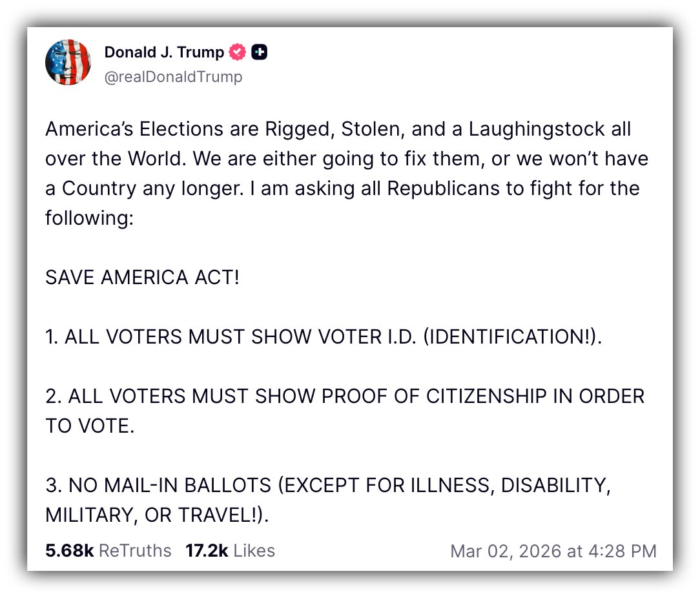Click the black plus badge icon
This screenshot has width=700, height=598.
tap(259, 52)
